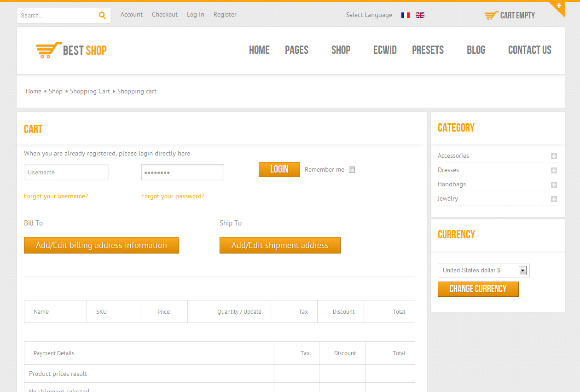Open the ECWID menu item

pyautogui.click(x=385, y=50)
